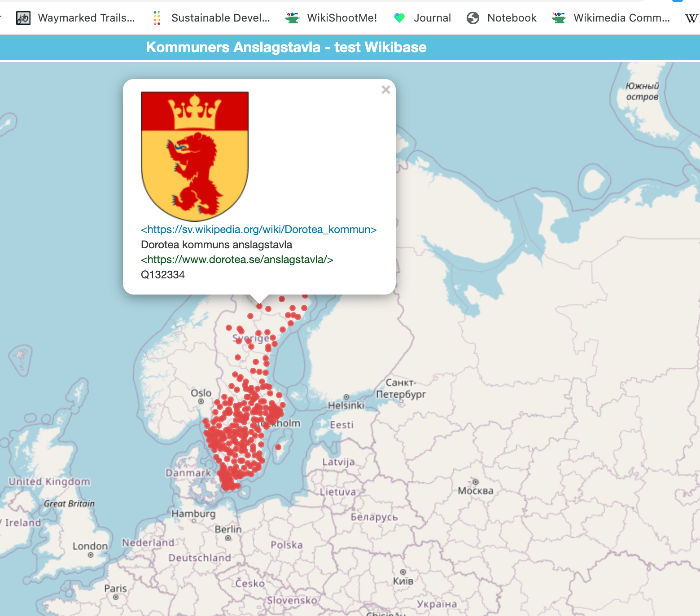Image resolution: width=700 pixels, height=616 pixels.
Task: Close the Dorotea kommun popup
Action: pos(385,90)
